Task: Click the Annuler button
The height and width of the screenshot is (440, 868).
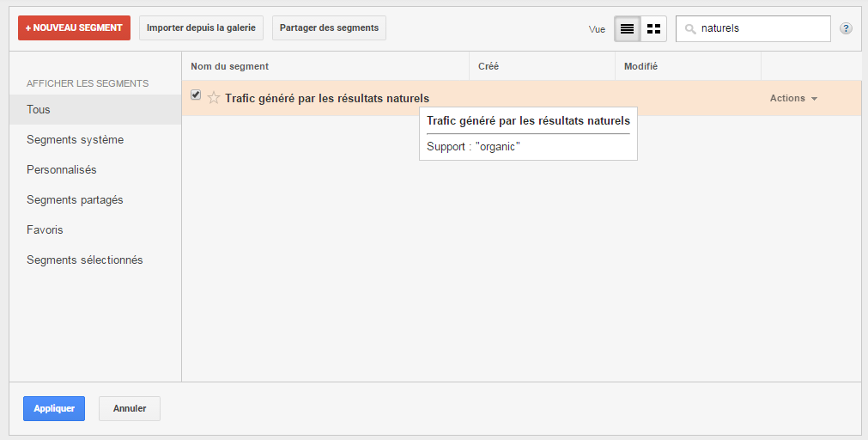Action: [x=130, y=408]
